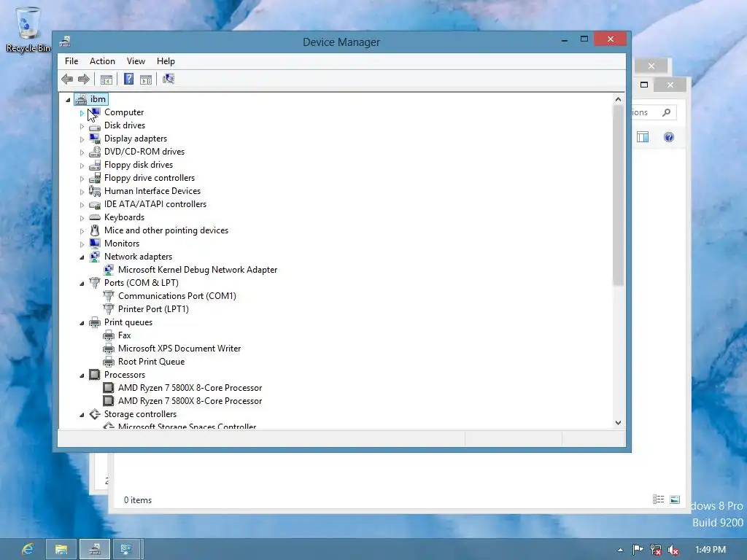Click the Show/Hide Action Pane toolbar icon

pyautogui.click(x=146, y=79)
